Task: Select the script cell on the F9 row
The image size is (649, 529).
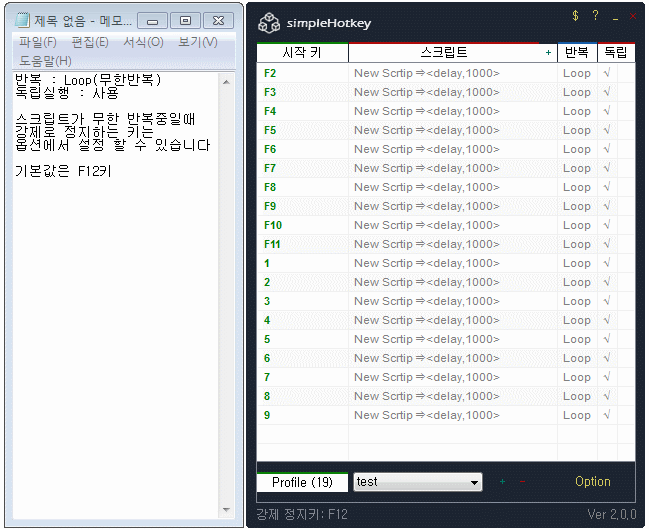Action: pos(453,206)
